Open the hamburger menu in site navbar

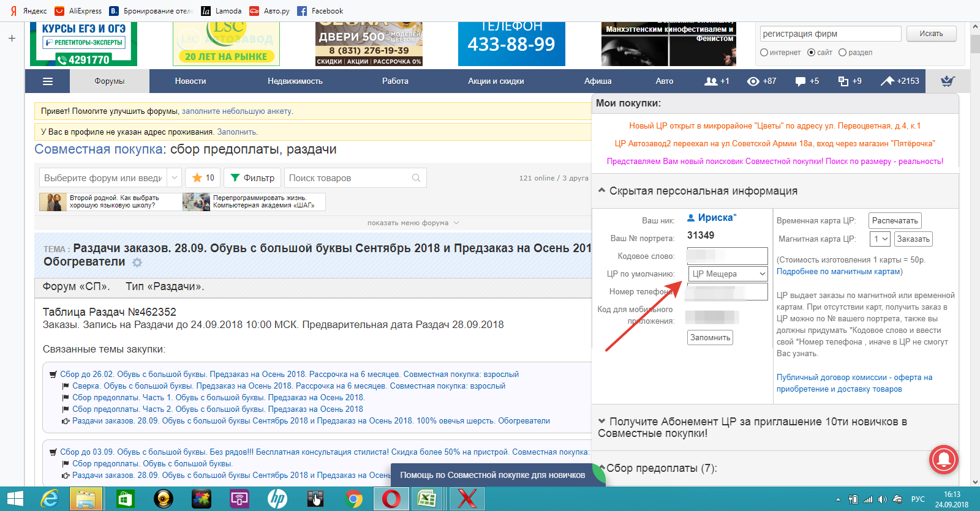click(x=48, y=81)
